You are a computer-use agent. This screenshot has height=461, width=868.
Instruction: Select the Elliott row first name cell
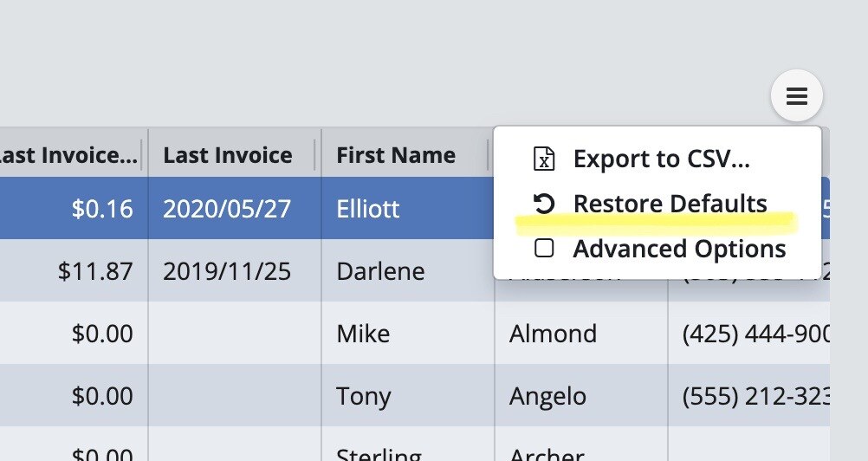[368, 209]
